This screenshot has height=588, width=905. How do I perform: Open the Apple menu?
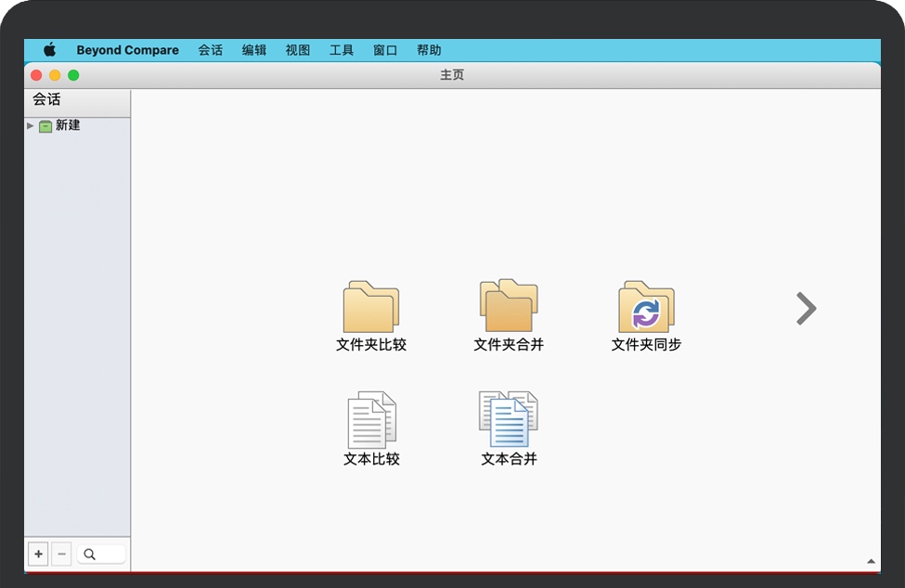click(x=50, y=50)
